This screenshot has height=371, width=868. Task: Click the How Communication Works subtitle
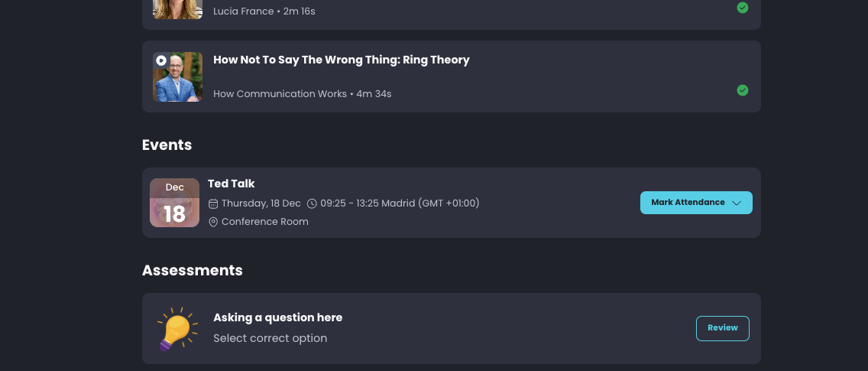pos(280,94)
